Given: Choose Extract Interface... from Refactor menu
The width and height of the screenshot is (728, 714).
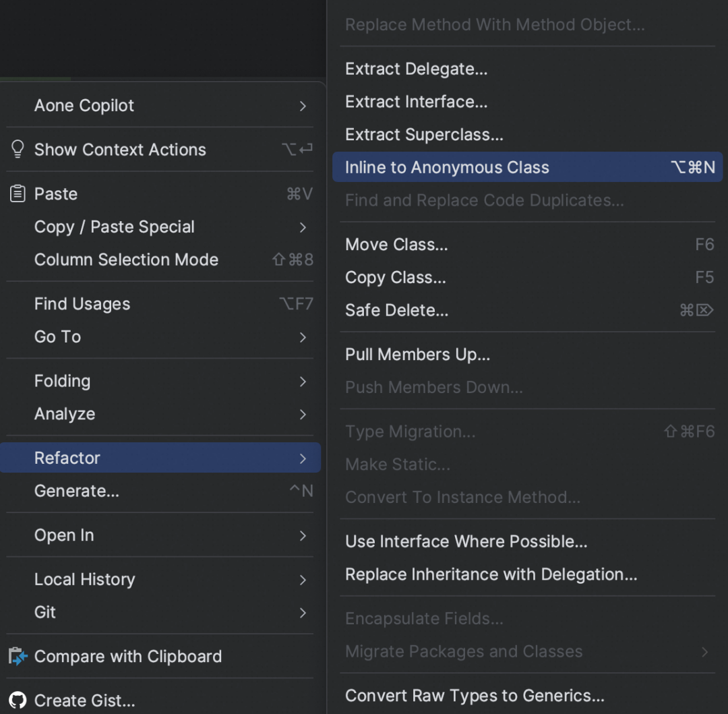Looking at the screenshot, I should tap(527, 102).
